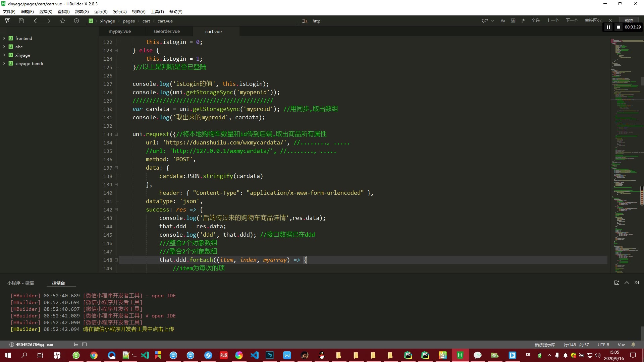Image resolution: width=644 pixels, height=362 pixels.
Task: Toggle regex search option
Action: pos(523,21)
